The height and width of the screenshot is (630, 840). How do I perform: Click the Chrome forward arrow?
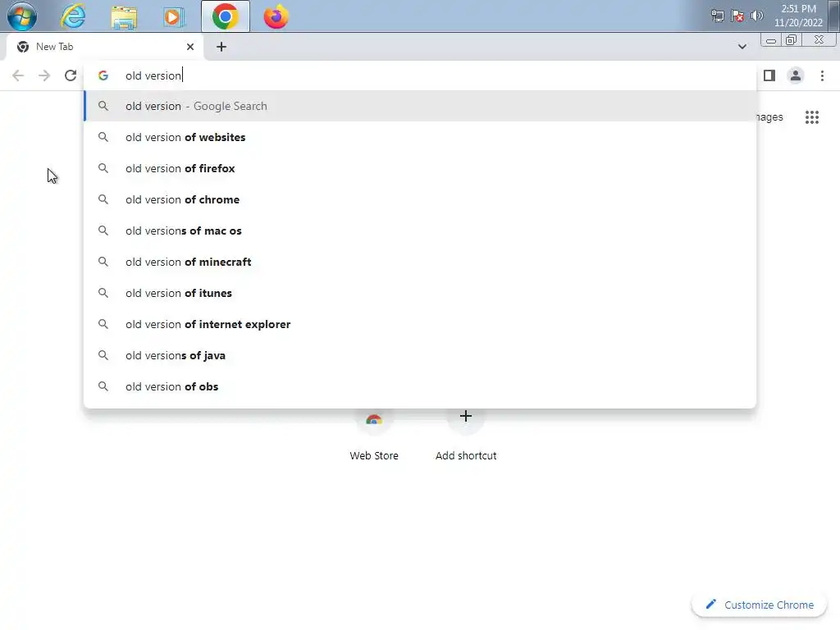(44, 75)
